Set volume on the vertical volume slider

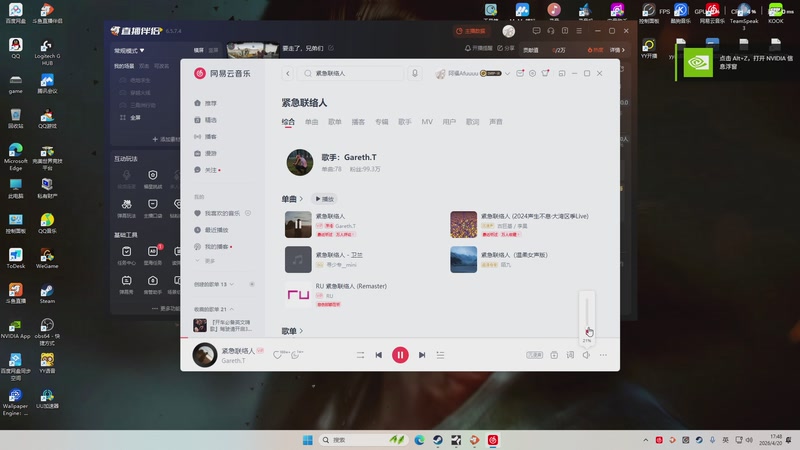pyautogui.click(x=587, y=315)
